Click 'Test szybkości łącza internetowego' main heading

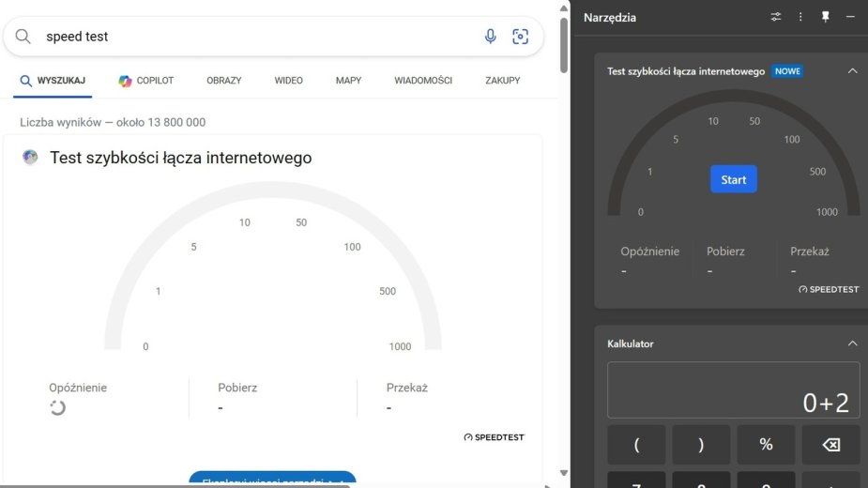pos(180,158)
